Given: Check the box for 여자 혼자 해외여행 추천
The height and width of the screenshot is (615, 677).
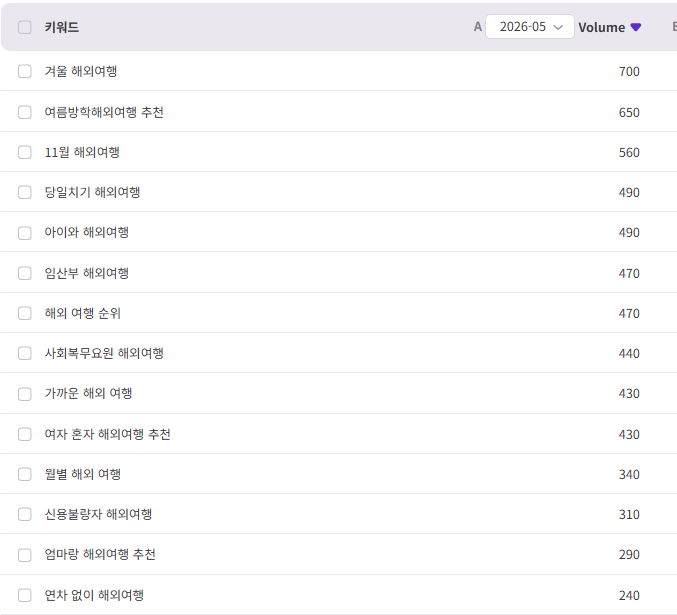Looking at the screenshot, I should (25, 434).
